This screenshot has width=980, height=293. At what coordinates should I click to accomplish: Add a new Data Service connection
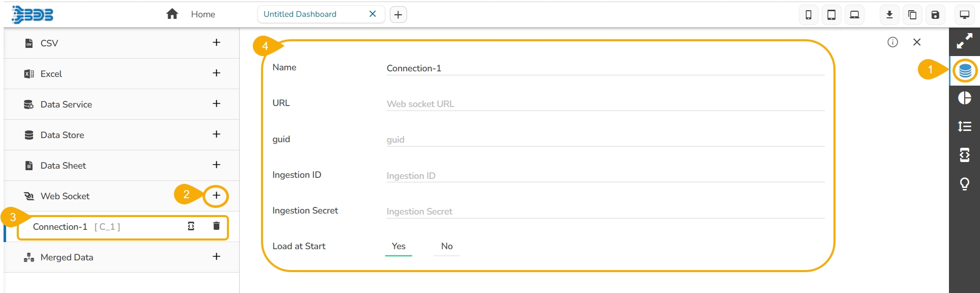216,104
